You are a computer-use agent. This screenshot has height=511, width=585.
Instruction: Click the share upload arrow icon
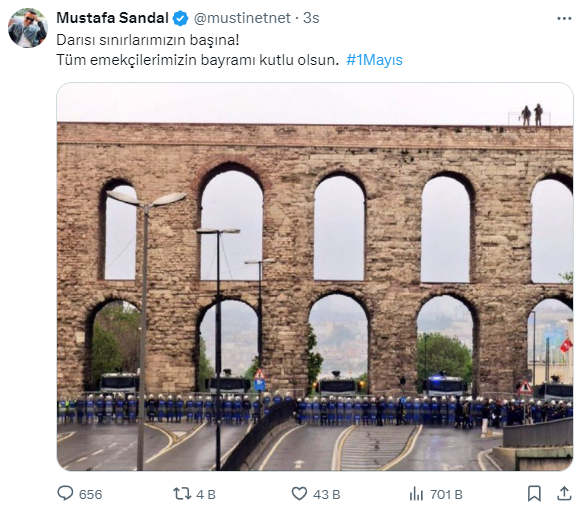(x=564, y=493)
